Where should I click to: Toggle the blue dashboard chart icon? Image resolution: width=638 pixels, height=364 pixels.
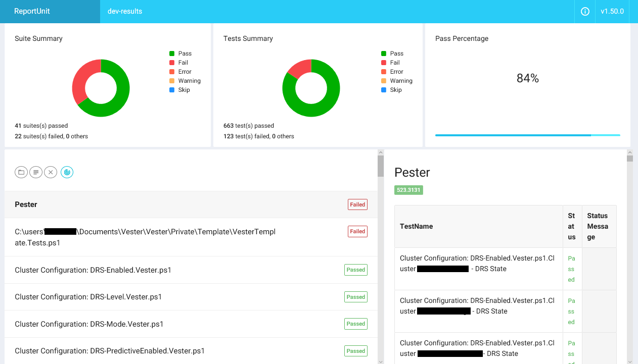click(x=67, y=172)
